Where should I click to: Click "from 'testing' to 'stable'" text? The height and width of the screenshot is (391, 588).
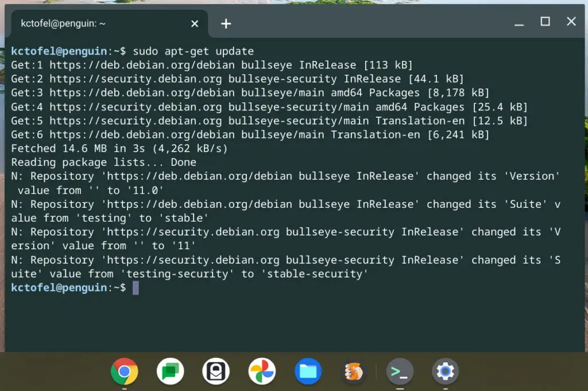(126, 218)
